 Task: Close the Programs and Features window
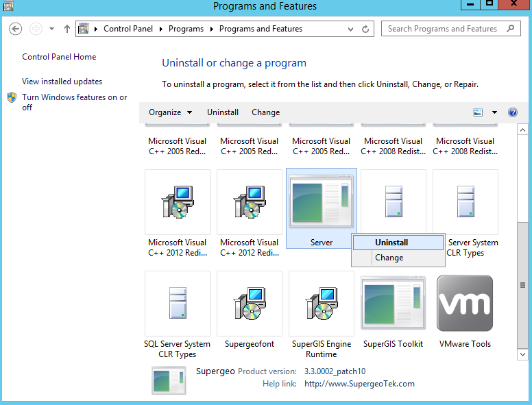(x=513, y=4)
